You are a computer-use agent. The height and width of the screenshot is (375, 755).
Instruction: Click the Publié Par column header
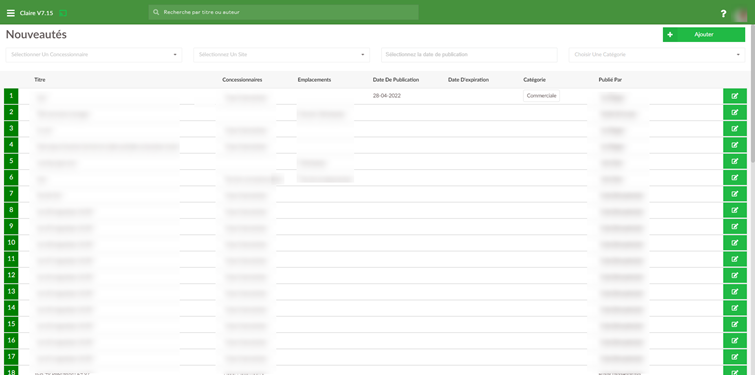coord(610,80)
